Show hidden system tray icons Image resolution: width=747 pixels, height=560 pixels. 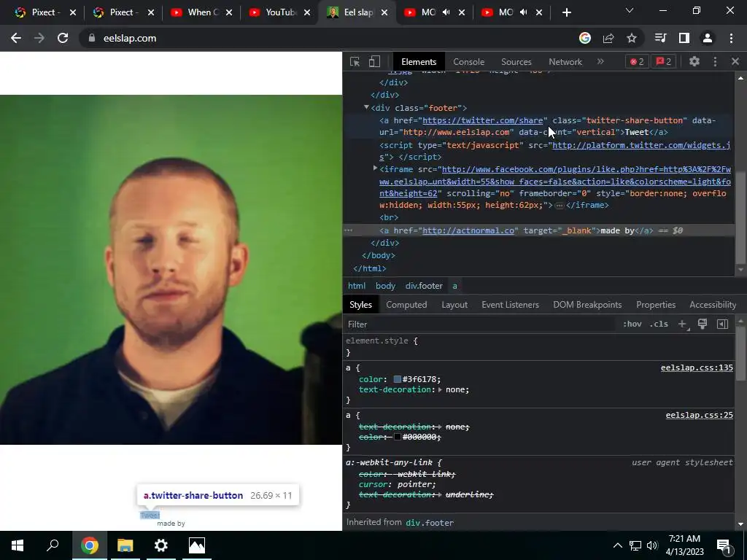[617, 545]
